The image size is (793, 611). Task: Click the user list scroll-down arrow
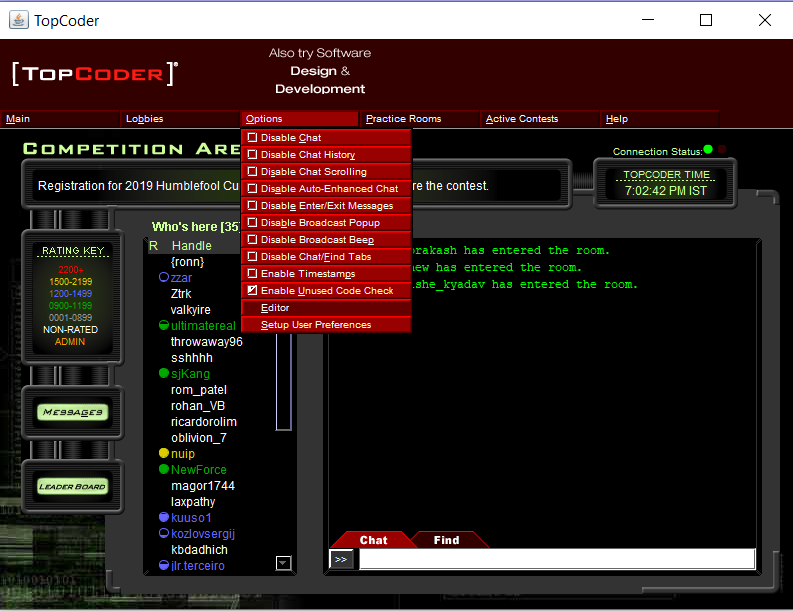pos(283,562)
